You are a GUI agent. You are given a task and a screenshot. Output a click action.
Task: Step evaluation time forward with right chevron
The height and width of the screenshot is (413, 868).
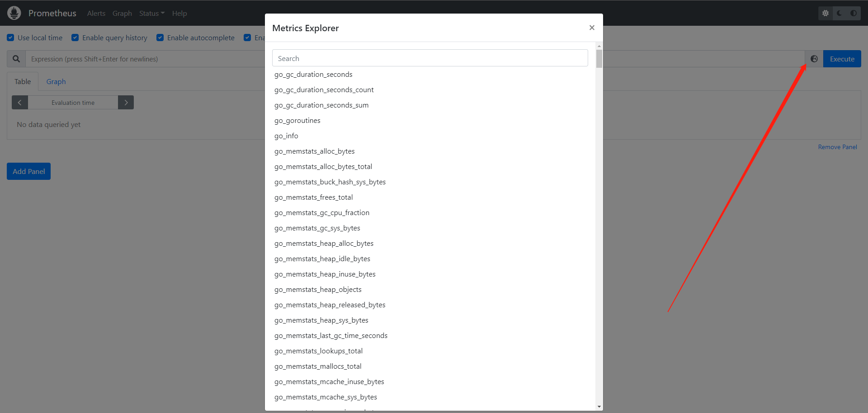[x=126, y=103]
